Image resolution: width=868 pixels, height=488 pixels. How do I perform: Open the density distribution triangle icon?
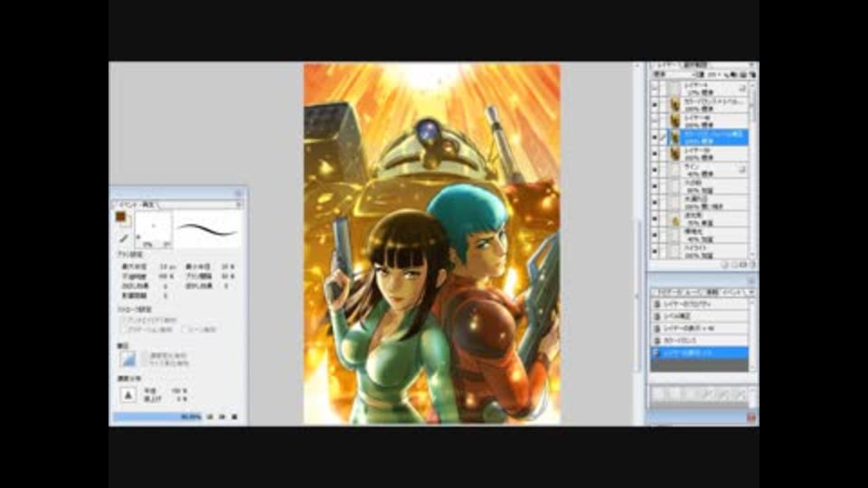coord(127,395)
